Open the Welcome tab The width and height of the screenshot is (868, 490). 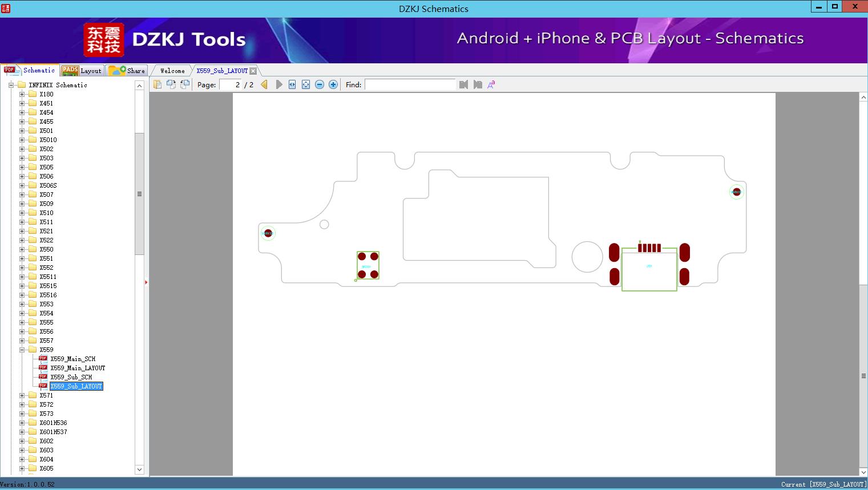(x=172, y=71)
